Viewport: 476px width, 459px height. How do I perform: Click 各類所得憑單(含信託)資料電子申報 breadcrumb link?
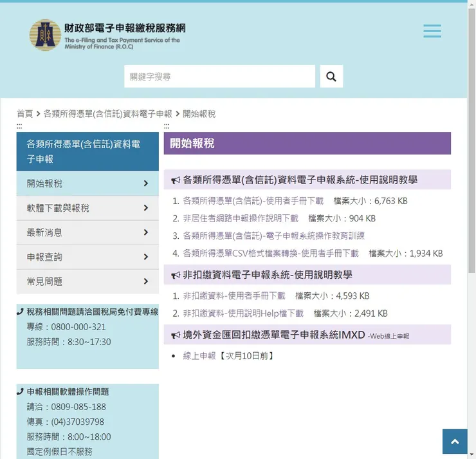(108, 114)
